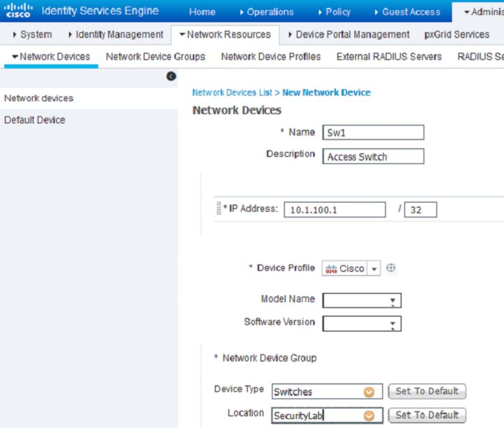Set Location to default
Image resolution: width=504 pixels, height=433 pixels.
click(427, 415)
